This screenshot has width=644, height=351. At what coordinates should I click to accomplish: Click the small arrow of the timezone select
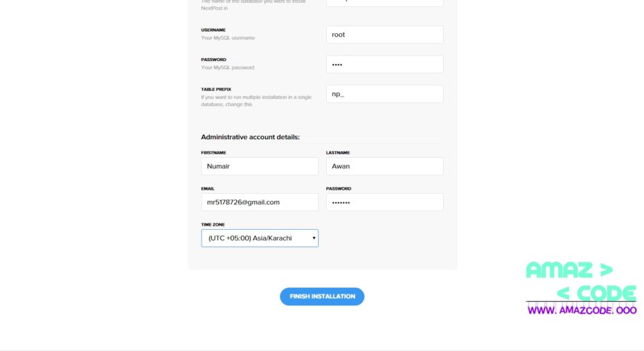(x=314, y=238)
